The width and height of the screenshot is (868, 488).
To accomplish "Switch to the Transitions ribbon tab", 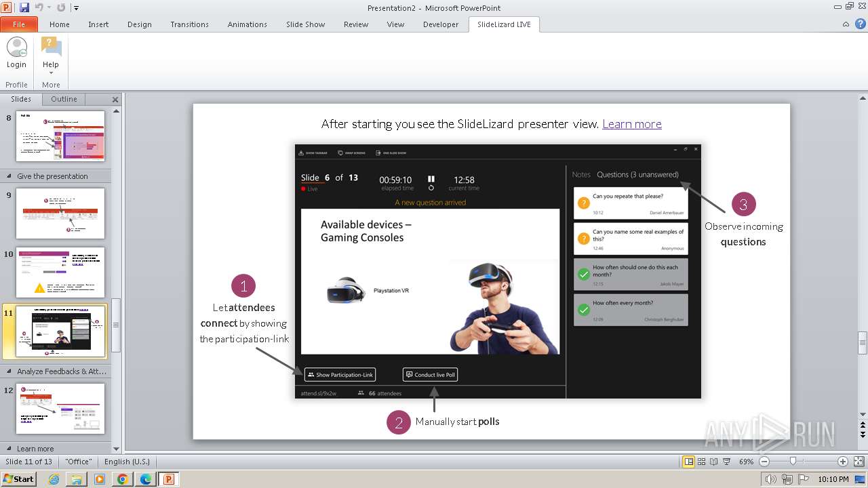I will pyautogui.click(x=190, y=24).
